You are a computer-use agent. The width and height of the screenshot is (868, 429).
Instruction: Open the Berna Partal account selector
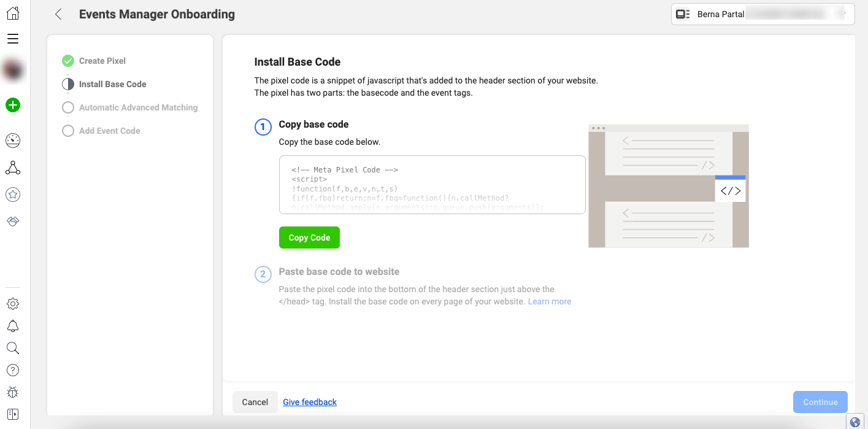point(762,14)
